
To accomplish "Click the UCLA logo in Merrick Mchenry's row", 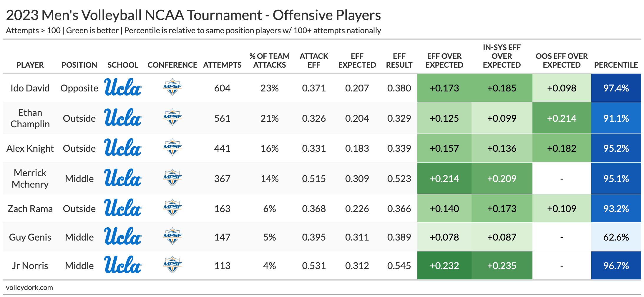I will [123, 178].
